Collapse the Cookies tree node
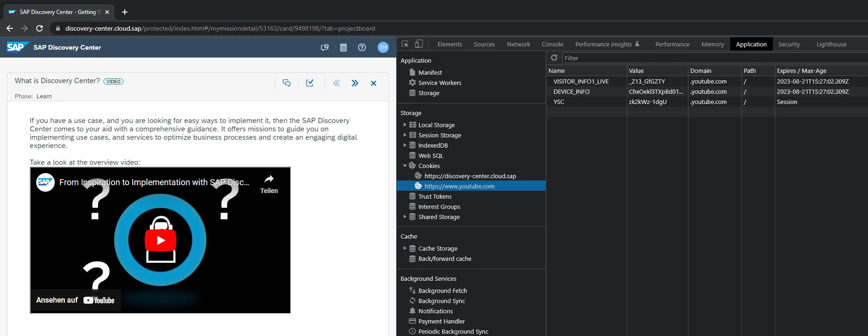The width and height of the screenshot is (868, 336). [405, 166]
